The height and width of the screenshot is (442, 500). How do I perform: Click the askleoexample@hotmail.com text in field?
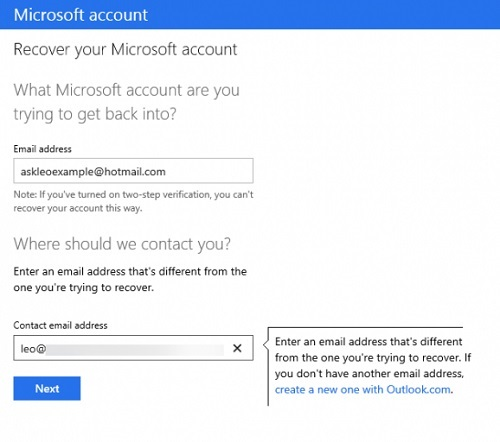click(x=93, y=172)
